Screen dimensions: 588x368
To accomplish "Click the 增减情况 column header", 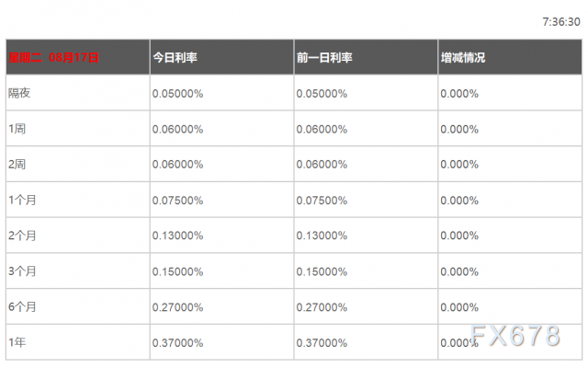I will coord(463,57).
